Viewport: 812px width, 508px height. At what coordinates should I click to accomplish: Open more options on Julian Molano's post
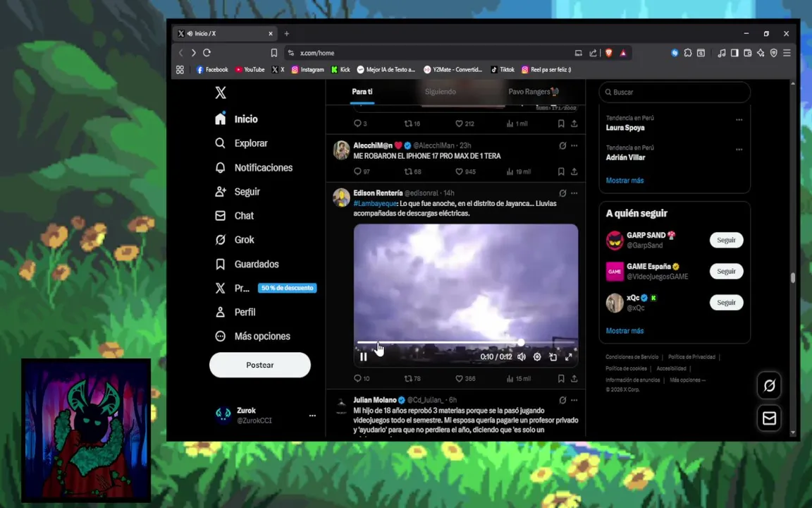(x=574, y=400)
